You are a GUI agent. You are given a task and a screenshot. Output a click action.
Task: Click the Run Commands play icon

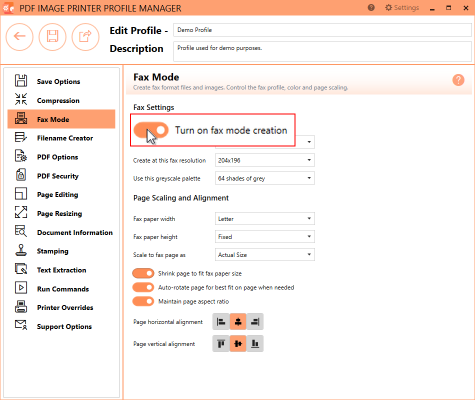21,288
